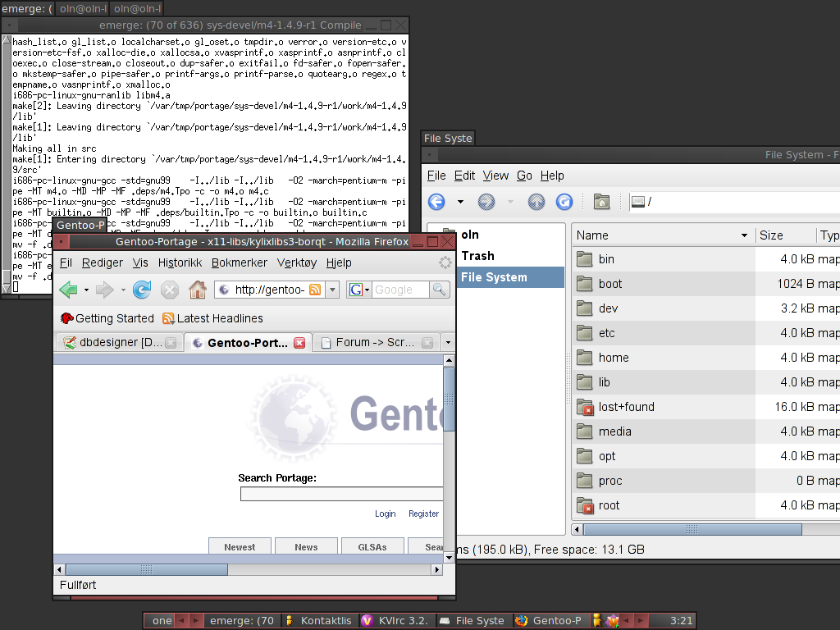The image size is (840, 630).
Task: Open the URL bar history dropdown
Action: click(333, 290)
